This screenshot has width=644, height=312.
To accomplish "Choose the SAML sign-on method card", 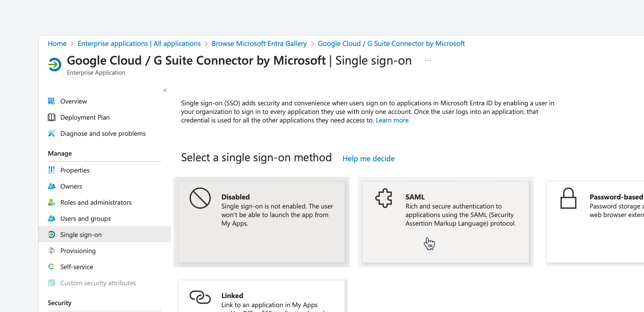I will [x=445, y=222].
